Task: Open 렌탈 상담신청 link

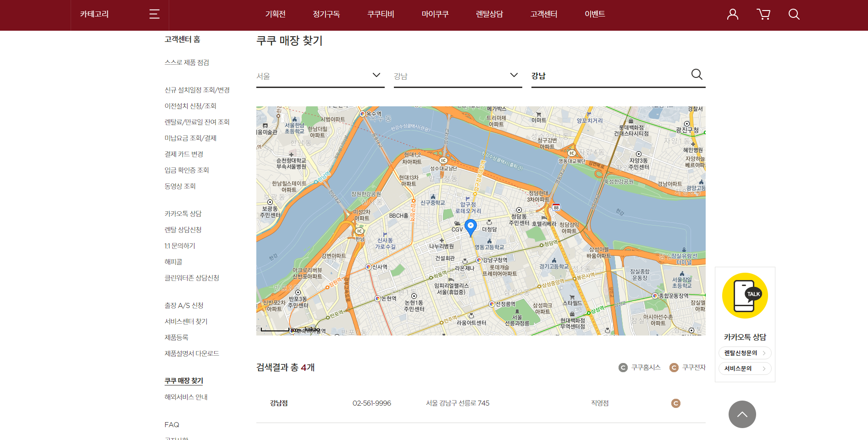Action: (183, 230)
